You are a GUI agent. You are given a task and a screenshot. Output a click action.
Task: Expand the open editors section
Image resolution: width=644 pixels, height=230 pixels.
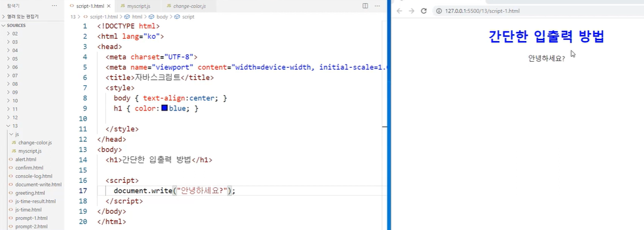(x=32, y=17)
